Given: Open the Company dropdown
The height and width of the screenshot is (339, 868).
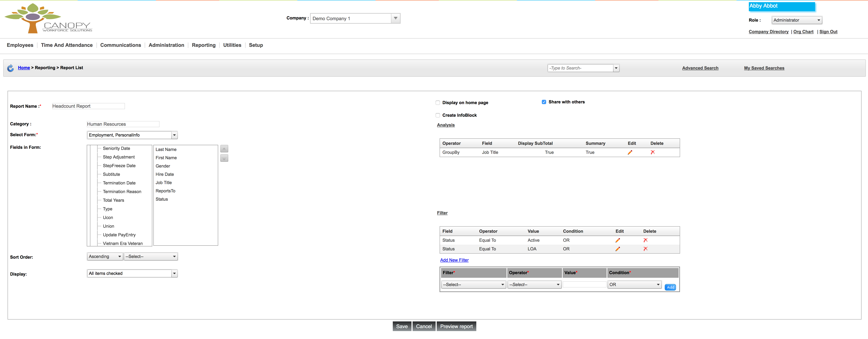Looking at the screenshot, I should coord(395,19).
